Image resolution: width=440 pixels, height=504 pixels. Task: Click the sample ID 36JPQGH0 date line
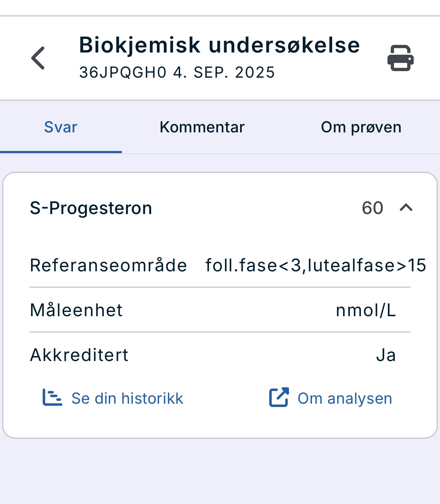pos(177,73)
